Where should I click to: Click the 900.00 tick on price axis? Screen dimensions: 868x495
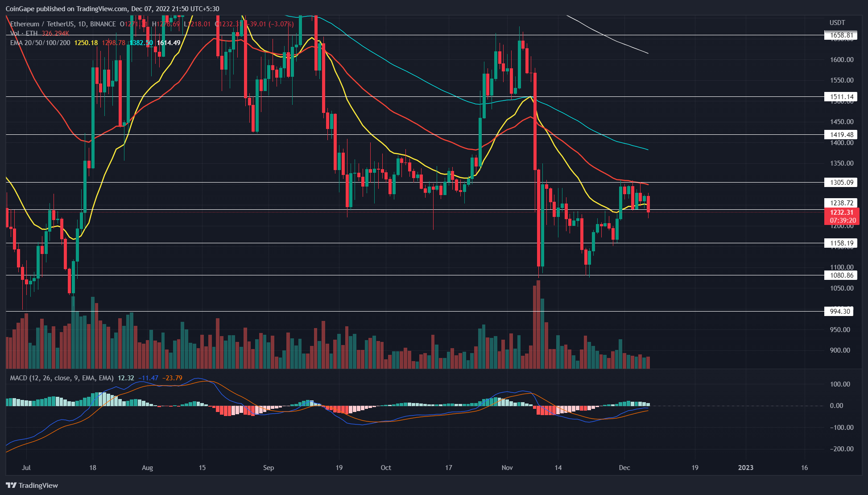click(x=840, y=350)
